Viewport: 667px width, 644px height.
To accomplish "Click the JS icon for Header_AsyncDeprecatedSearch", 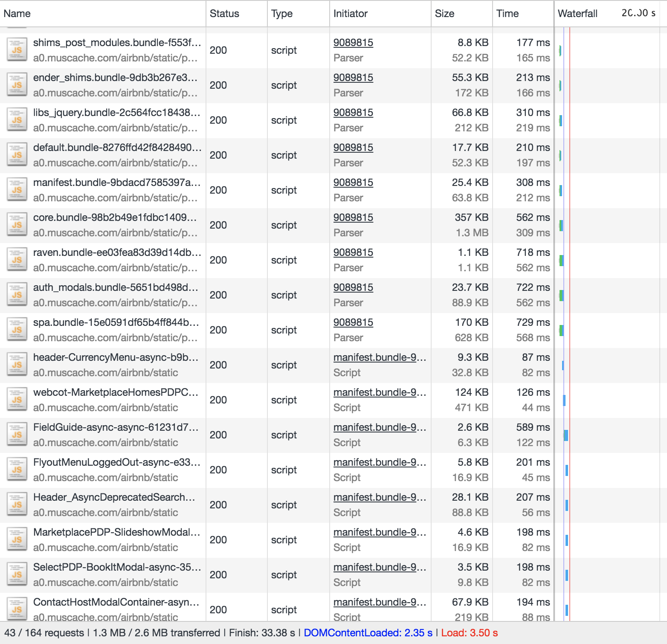I will (17, 505).
